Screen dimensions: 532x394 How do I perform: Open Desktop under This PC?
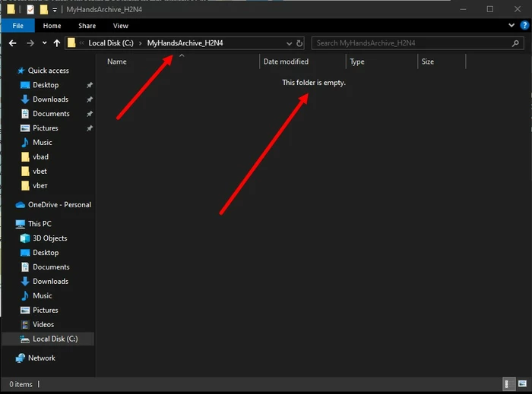point(46,253)
